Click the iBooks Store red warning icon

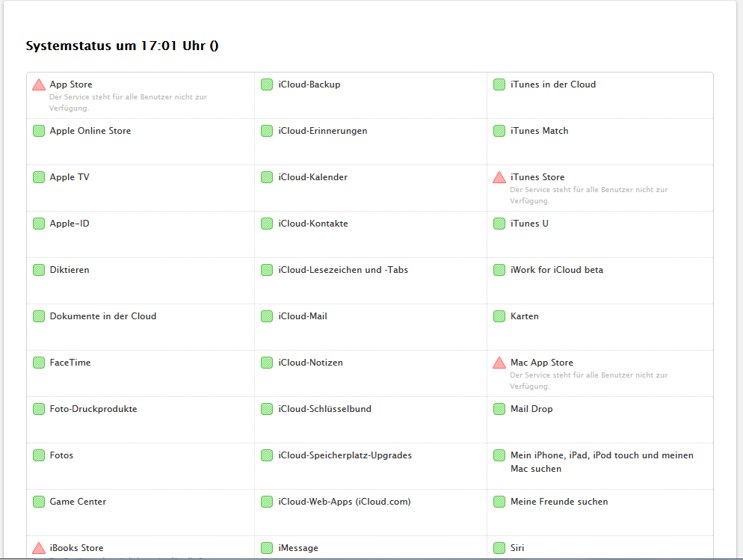[39, 548]
